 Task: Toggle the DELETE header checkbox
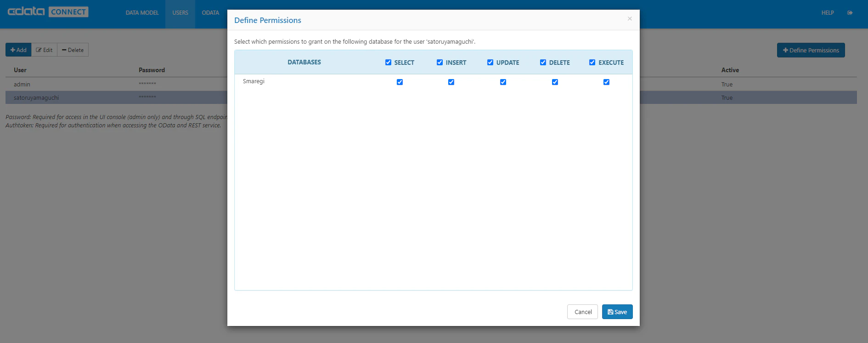click(543, 62)
